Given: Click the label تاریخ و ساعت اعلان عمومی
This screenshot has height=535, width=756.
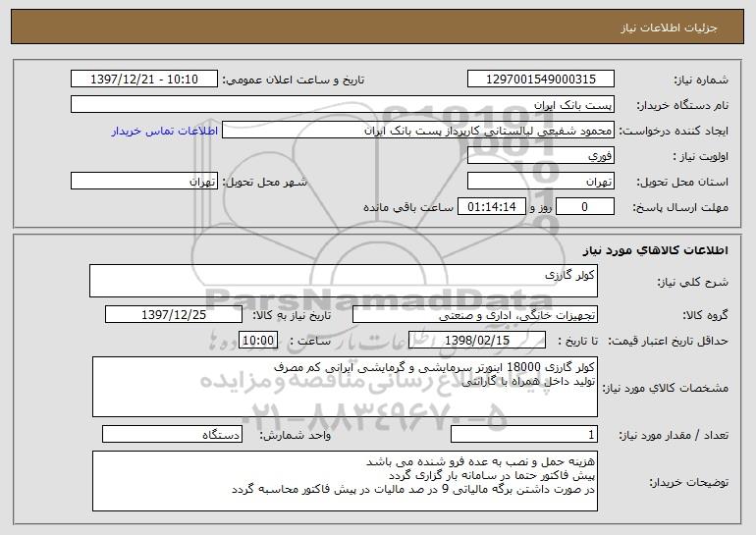Looking at the screenshot, I should (x=294, y=80).
